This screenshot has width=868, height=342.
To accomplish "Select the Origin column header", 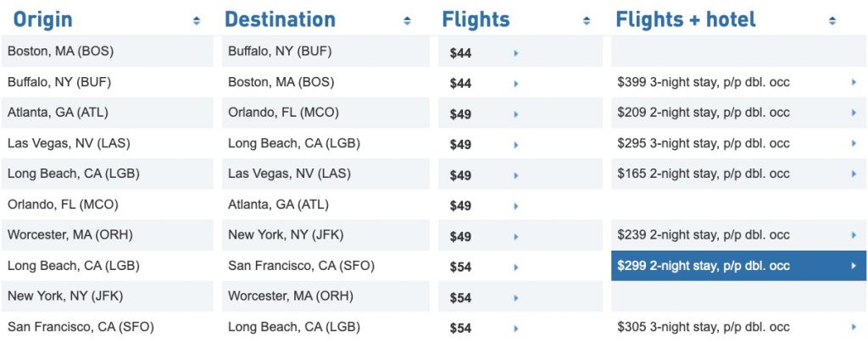I will pyautogui.click(x=43, y=19).
